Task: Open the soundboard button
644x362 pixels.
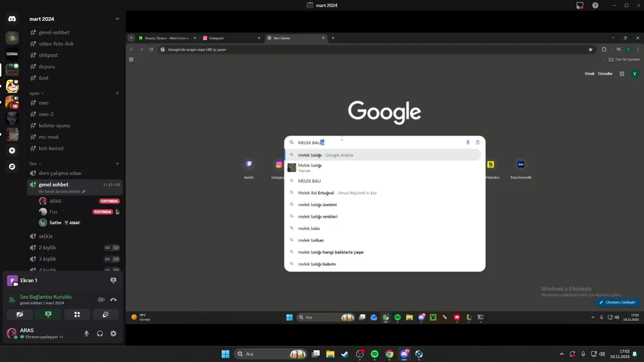Action: (106, 314)
